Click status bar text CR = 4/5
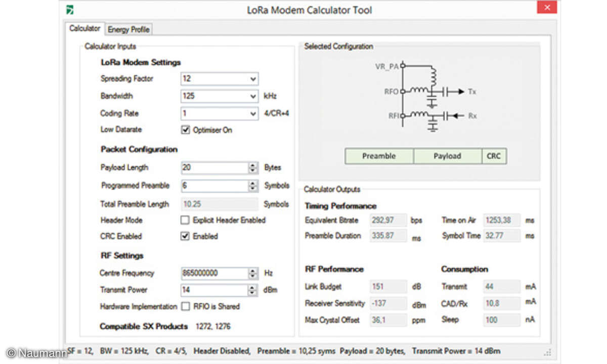The image size is (607, 364). pyautogui.click(x=171, y=351)
